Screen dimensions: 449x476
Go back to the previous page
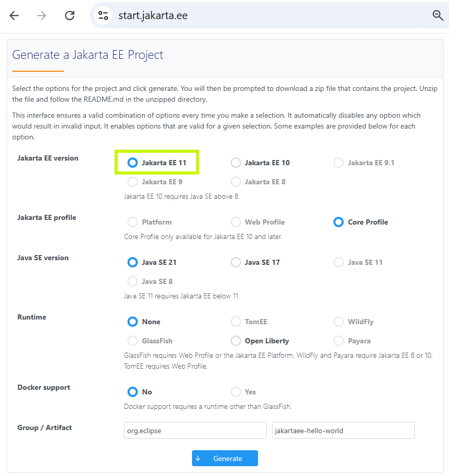(x=14, y=15)
